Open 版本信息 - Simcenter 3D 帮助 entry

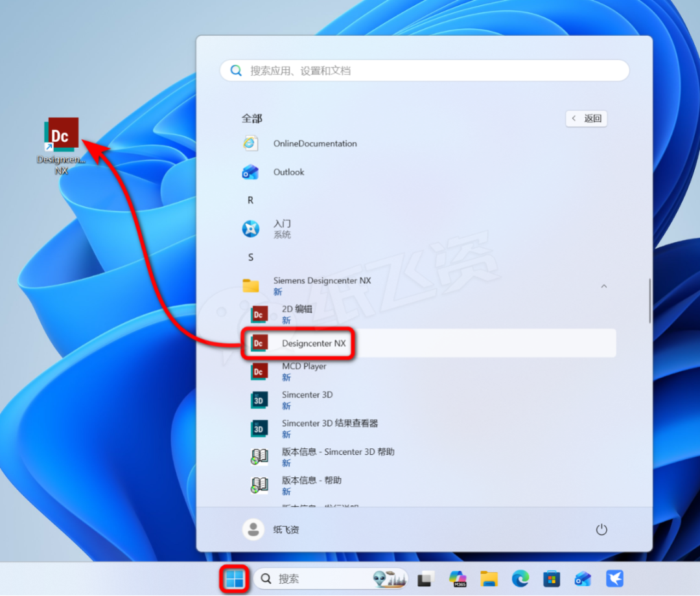[x=337, y=457]
